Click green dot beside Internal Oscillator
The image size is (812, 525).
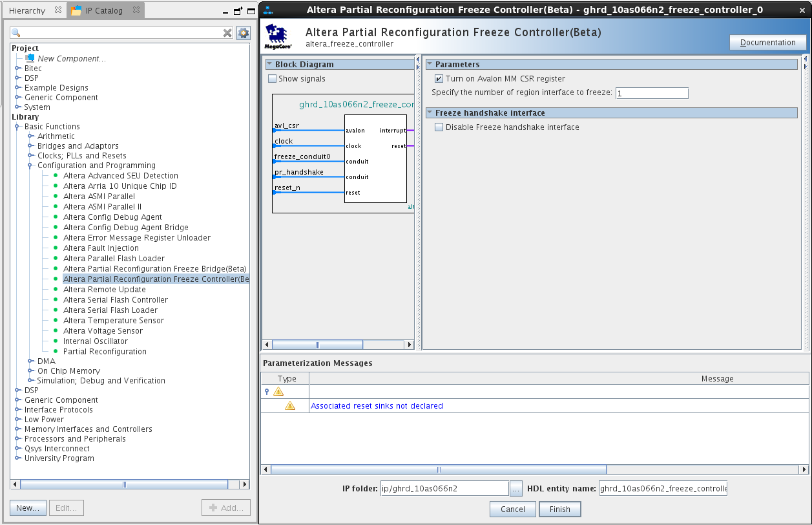click(56, 341)
